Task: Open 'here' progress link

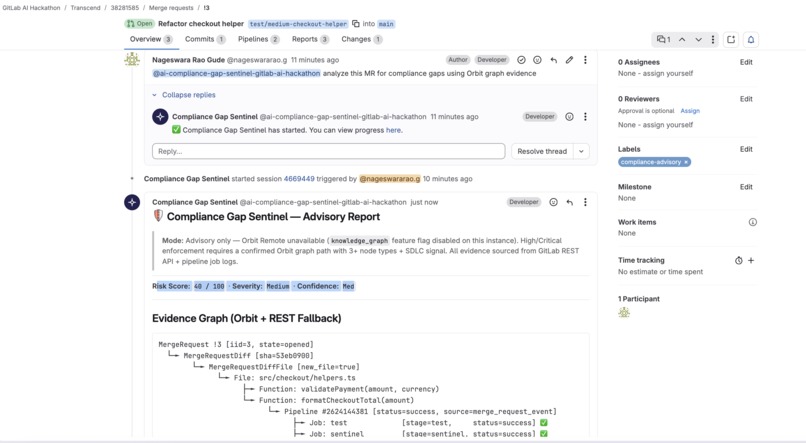Action: [x=393, y=131]
